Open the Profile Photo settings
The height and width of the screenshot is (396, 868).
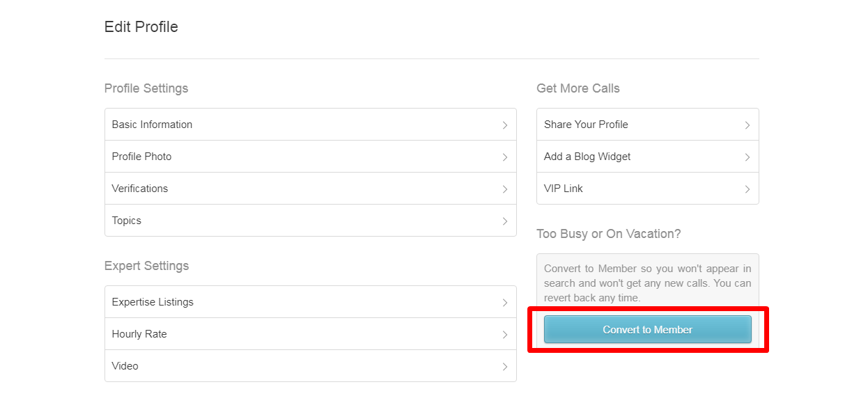pyautogui.click(x=311, y=157)
